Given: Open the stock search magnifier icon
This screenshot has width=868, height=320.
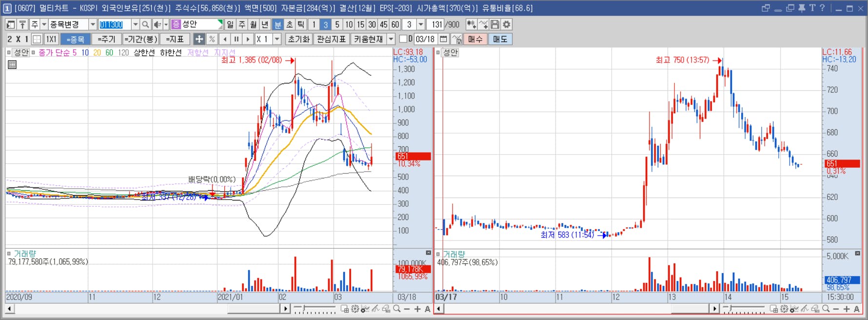Looking at the screenshot, I should [145, 24].
